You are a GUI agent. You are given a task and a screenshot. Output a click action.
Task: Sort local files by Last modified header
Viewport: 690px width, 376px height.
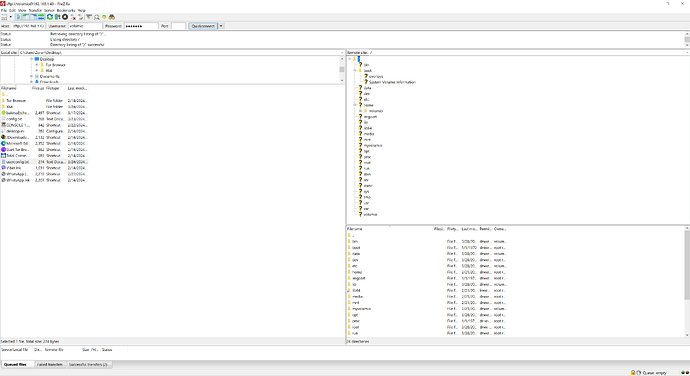[x=77, y=88]
